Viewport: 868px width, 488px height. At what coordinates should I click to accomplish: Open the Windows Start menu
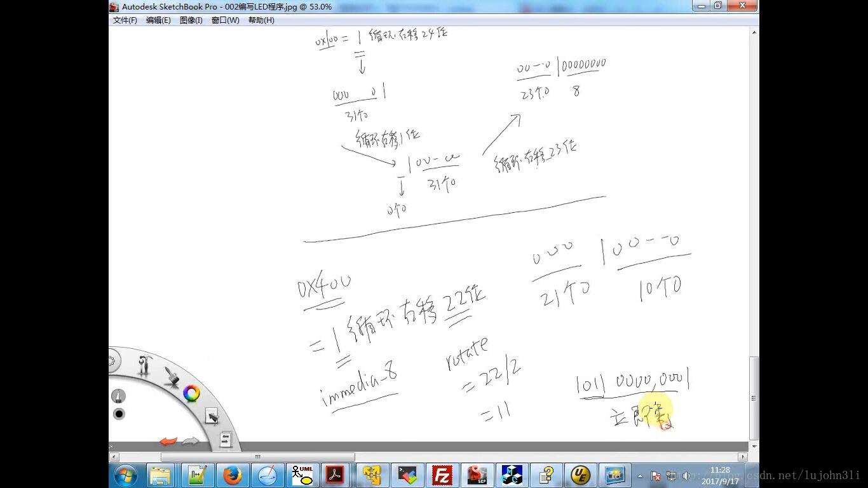pos(125,475)
